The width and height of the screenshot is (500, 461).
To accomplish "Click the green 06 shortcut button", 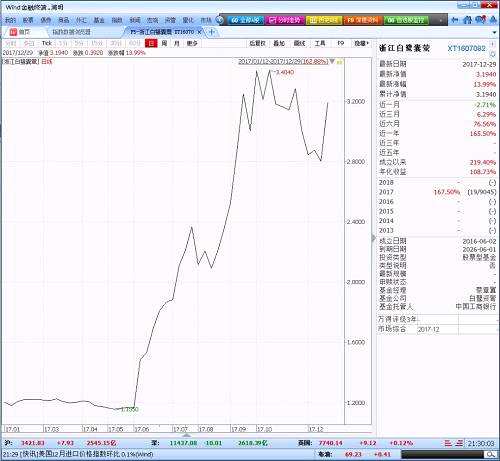I will click(406, 20).
